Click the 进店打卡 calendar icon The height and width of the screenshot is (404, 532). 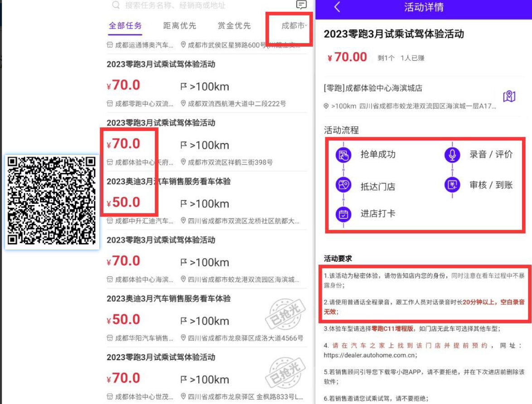coord(343,214)
